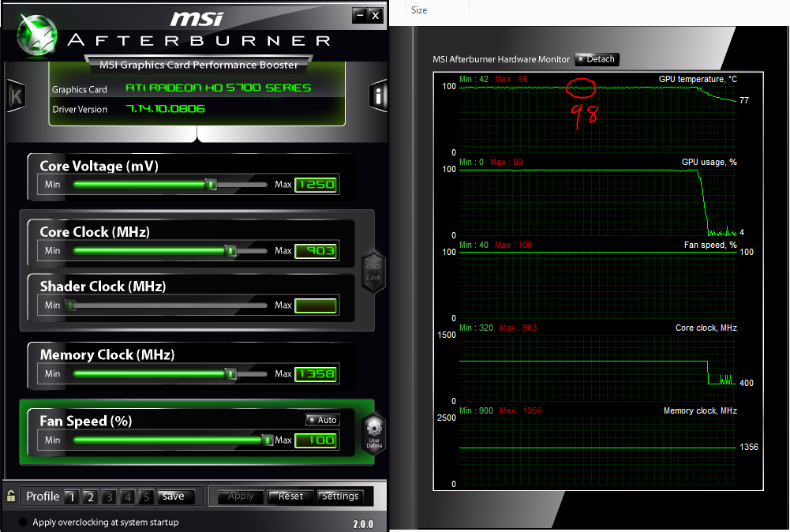Click the ATI Radeon HD 5700 Series text

click(x=218, y=88)
